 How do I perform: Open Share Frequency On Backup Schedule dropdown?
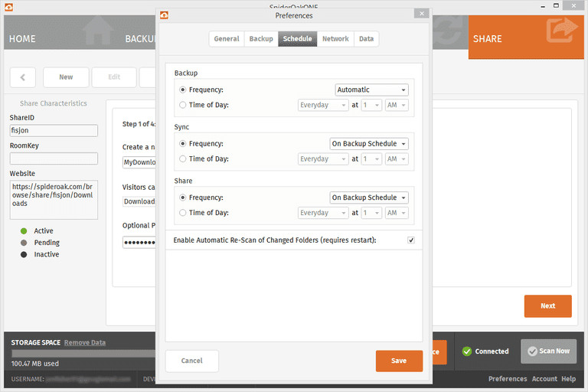(x=369, y=198)
